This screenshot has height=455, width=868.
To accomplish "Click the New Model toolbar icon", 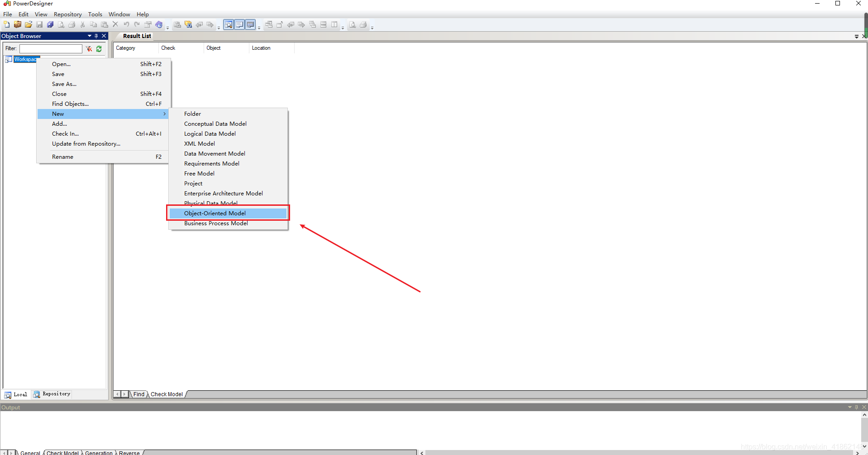I will click(7, 24).
